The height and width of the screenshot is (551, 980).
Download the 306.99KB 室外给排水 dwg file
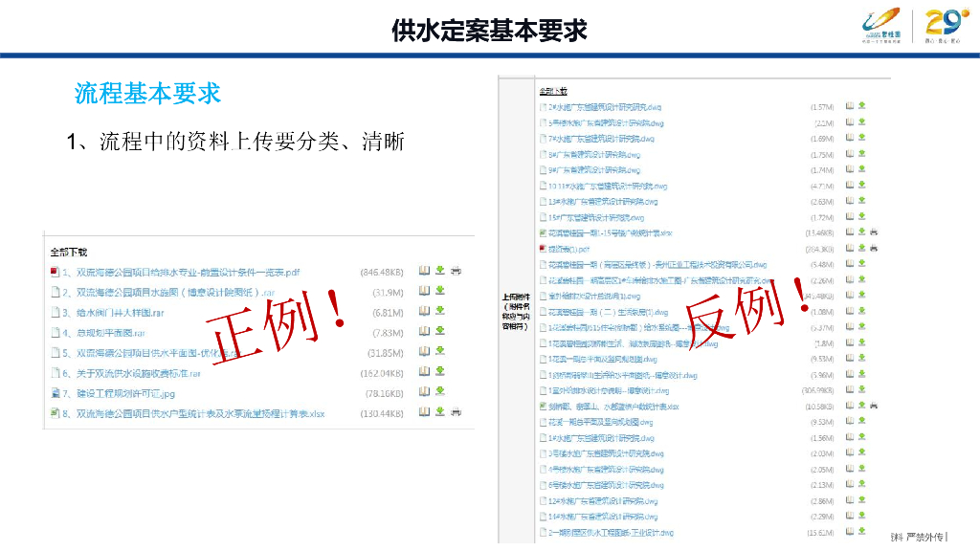coord(862,389)
